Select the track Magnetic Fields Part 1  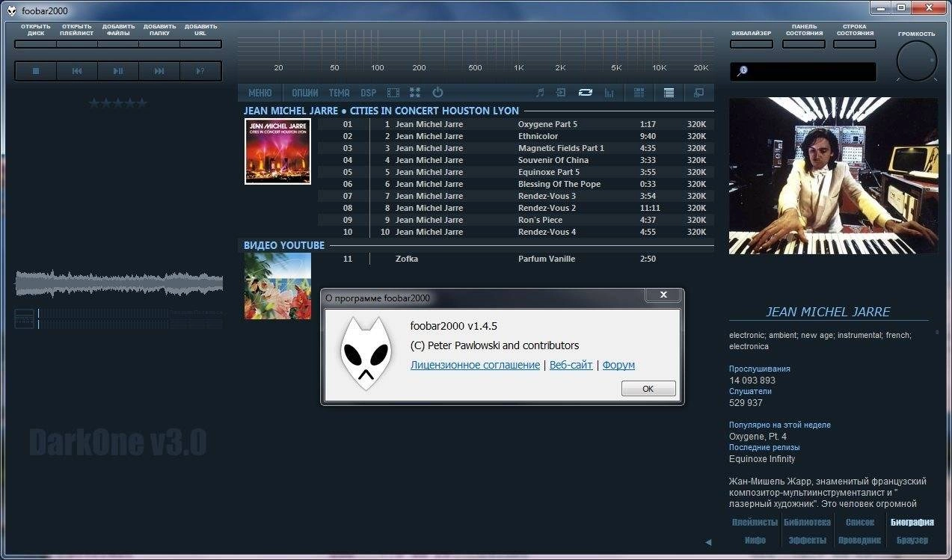coord(516,148)
